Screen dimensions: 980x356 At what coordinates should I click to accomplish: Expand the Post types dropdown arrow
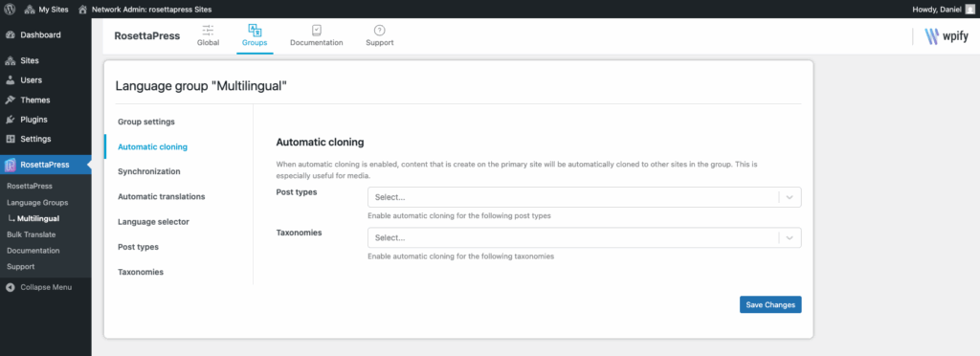[x=790, y=197]
